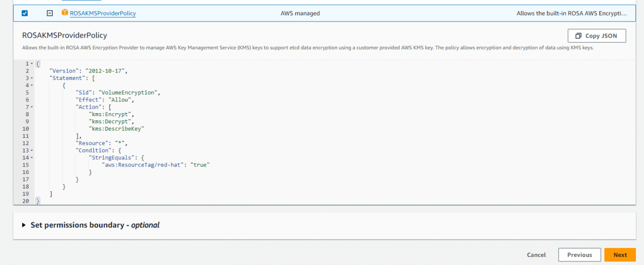Screen dimensions: 644x265
Task: Fold the StringEquals block at line 14
Action: pyautogui.click(x=32, y=157)
